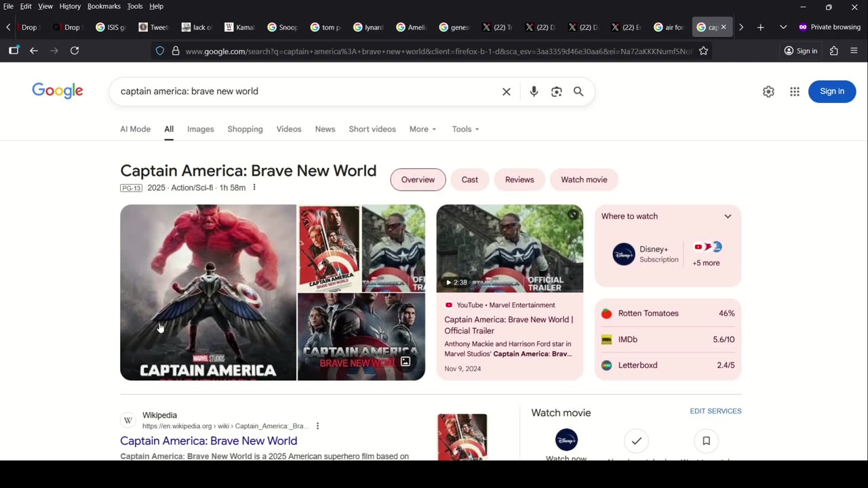Switch to the Kamal browser tab
This screenshot has width=868, height=488.
pos(239,27)
